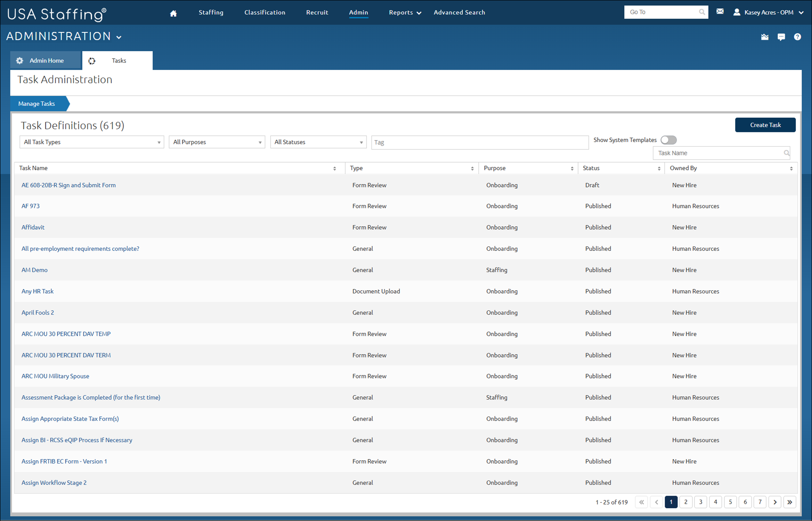
Task: Open the feedback chat bubble icon
Action: [x=781, y=37]
